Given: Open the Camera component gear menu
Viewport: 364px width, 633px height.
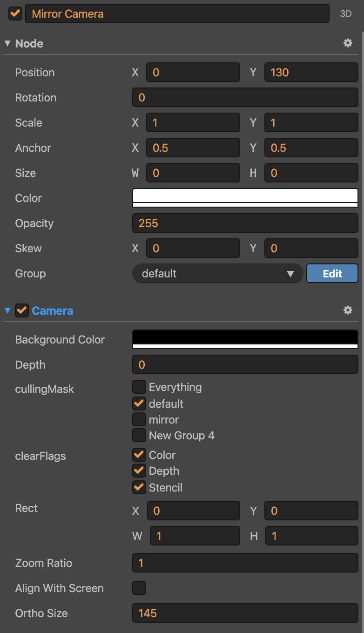Looking at the screenshot, I should click(x=348, y=310).
